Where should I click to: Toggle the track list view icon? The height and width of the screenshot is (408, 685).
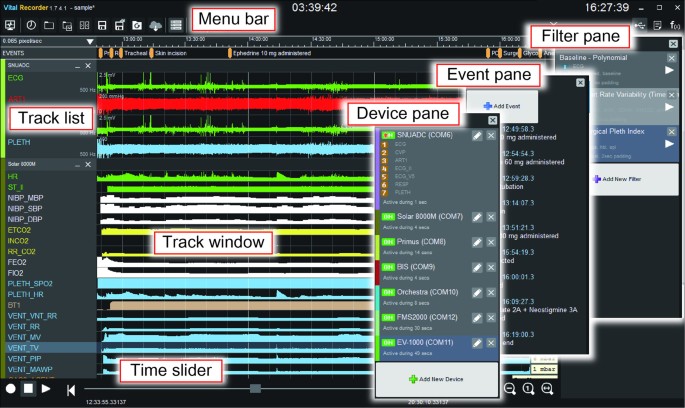pos(176,25)
